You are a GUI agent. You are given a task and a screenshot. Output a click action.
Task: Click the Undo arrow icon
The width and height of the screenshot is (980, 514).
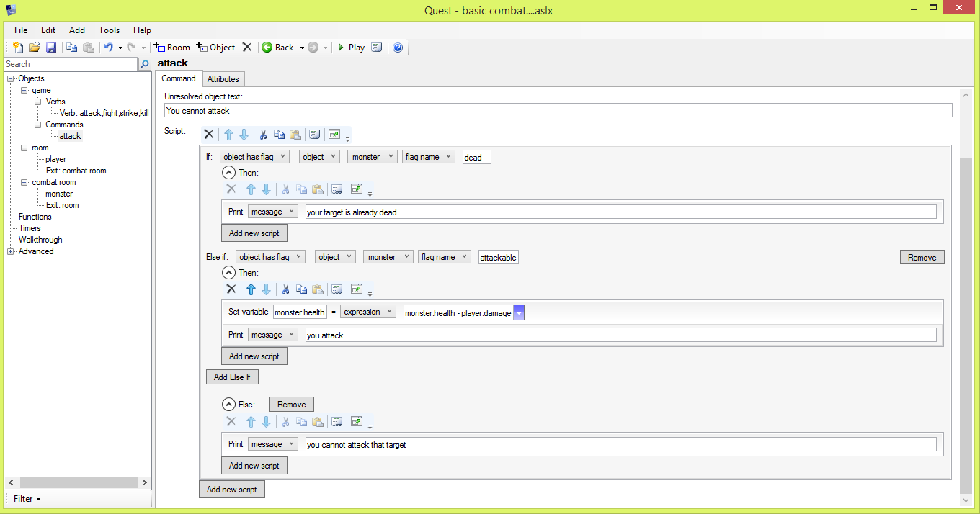pos(108,48)
